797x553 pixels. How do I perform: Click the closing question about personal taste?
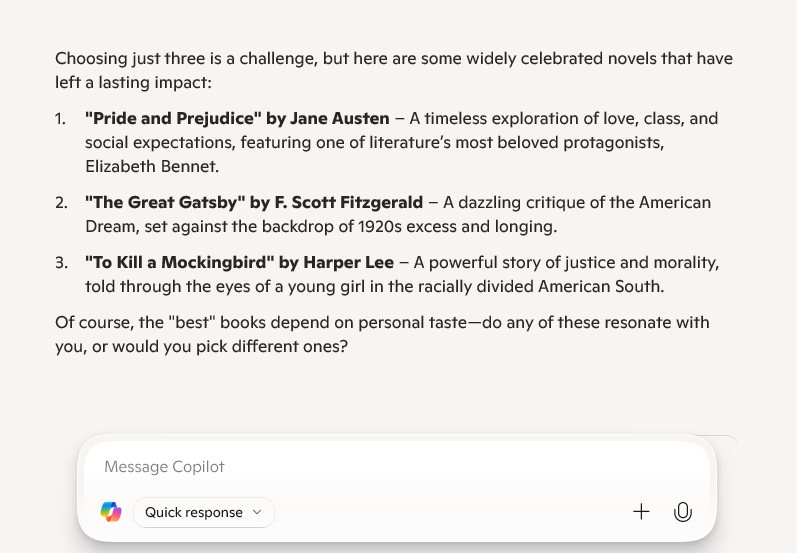[382, 322]
